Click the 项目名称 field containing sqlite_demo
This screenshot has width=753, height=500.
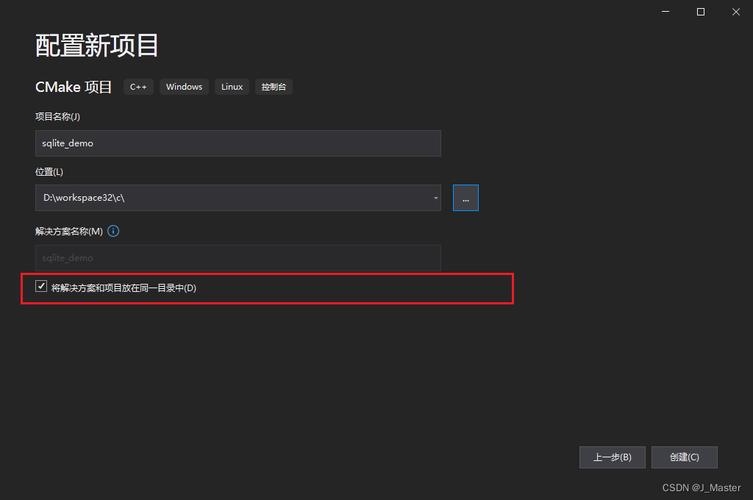pos(237,143)
